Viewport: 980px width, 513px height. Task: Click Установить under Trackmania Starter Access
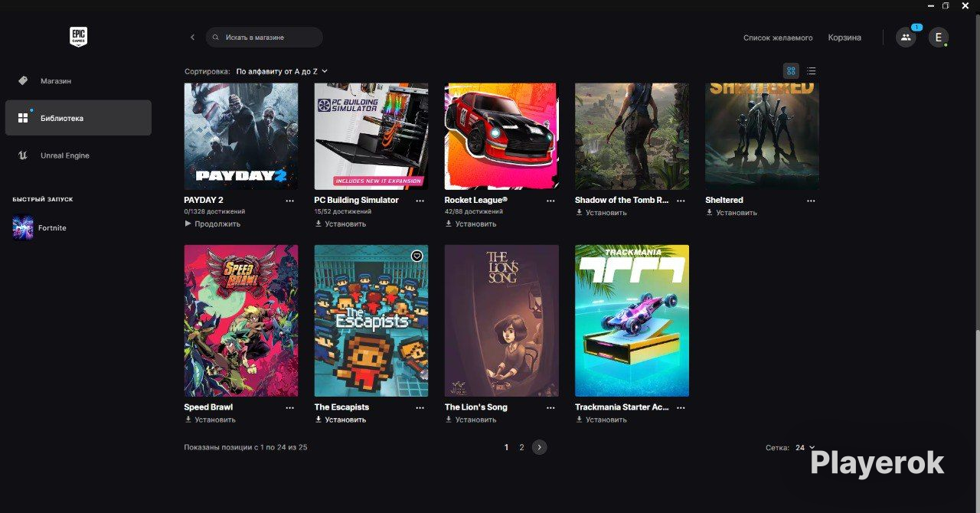coord(601,420)
